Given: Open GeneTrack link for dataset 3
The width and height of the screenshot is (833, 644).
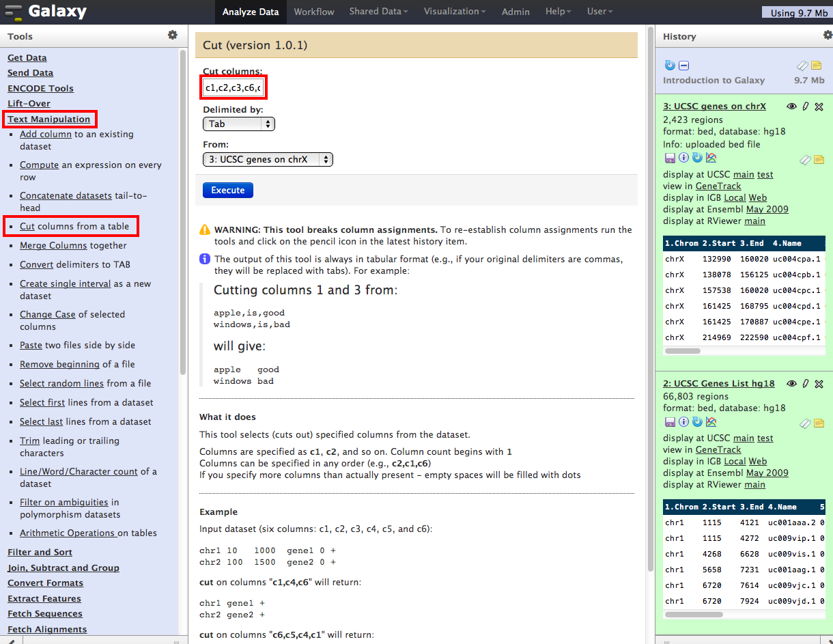Looking at the screenshot, I should [x=718, y=186].
